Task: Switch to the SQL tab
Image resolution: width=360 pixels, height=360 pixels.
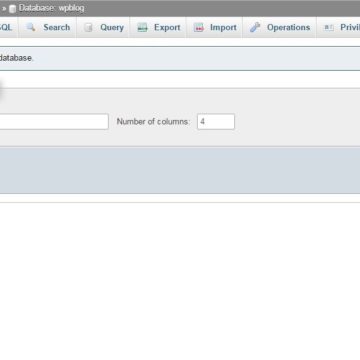Action: click(x=6, y=27)
